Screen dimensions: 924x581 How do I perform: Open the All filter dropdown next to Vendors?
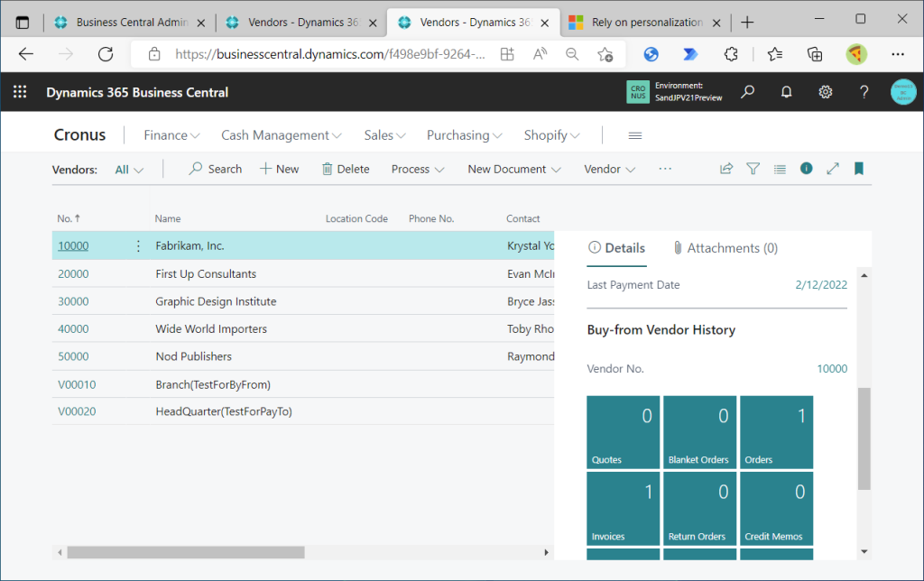click(126, 169)
